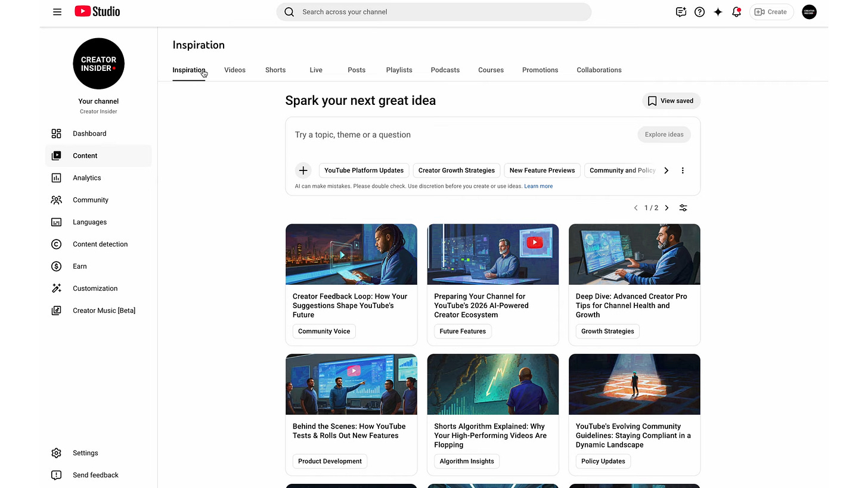Click the Search across your channel box
Image resolution: width=868 pixels, height=488 pixels.
(x=434, y=12)
